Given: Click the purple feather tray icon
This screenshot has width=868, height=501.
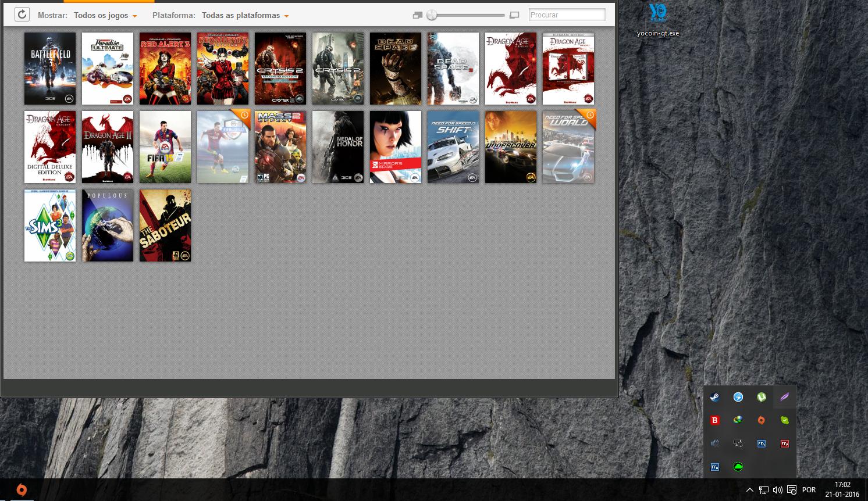Looking at the screenshot, I should coord(785,398).
